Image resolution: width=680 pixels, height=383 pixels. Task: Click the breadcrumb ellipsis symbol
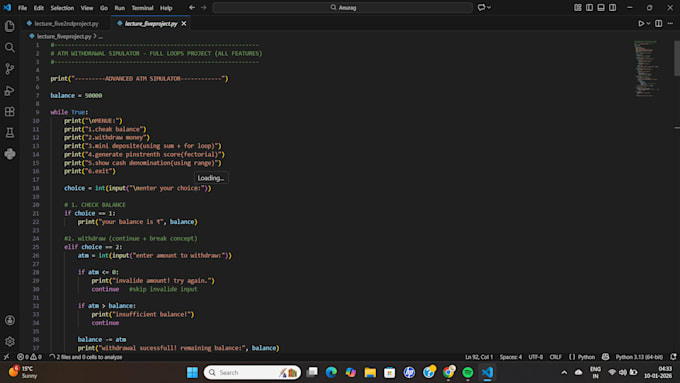point(100,36)
